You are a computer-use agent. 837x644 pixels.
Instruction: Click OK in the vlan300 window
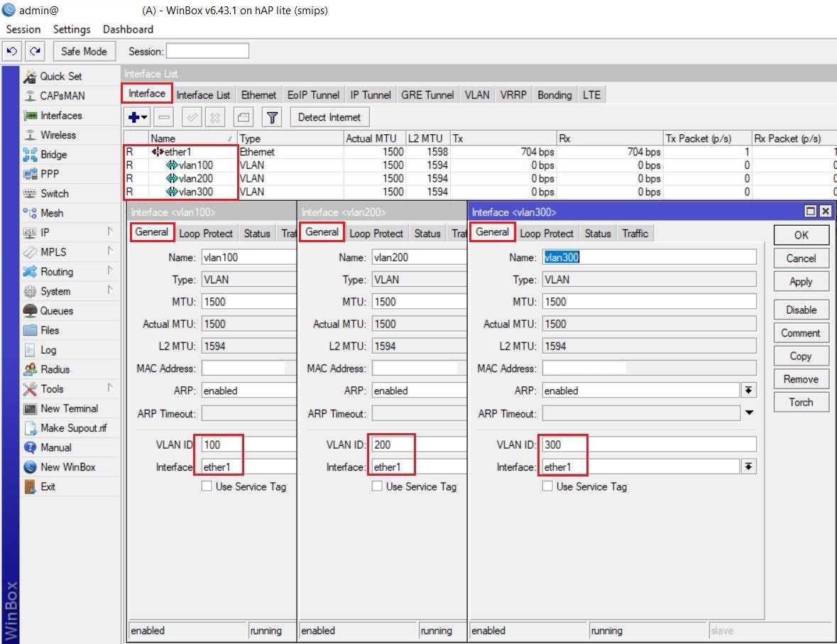[x=802, y=235]
